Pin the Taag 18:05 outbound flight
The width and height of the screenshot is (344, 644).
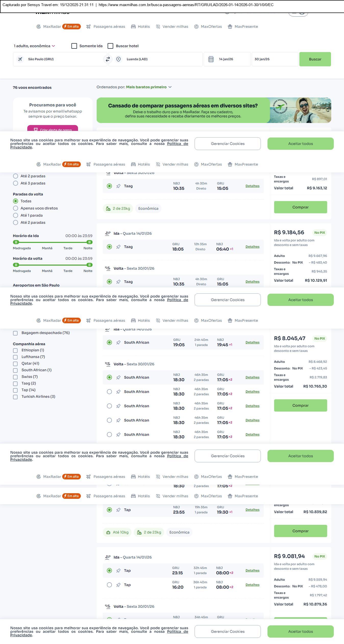[118, 247]
